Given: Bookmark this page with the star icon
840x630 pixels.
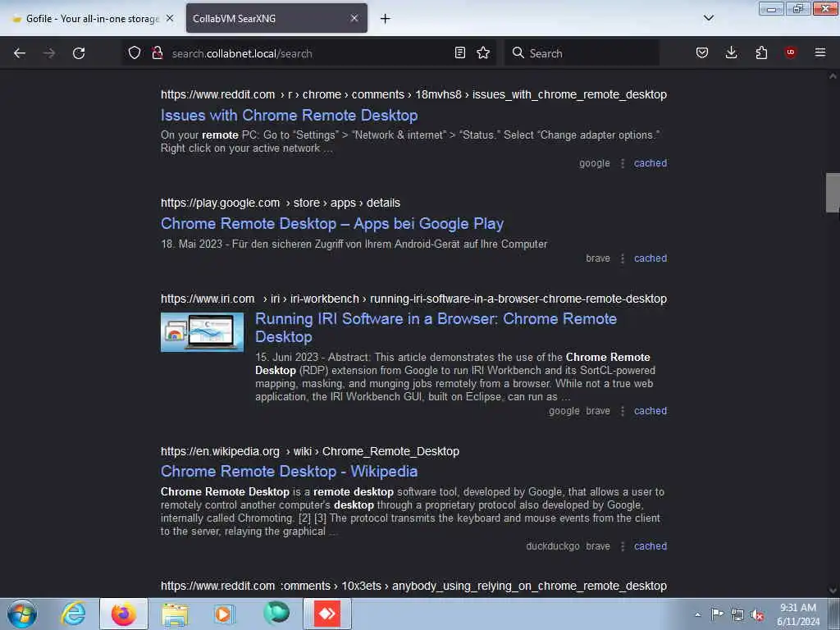Looking at the screenshot, I should pyautogui.click(x=483, y=52).
